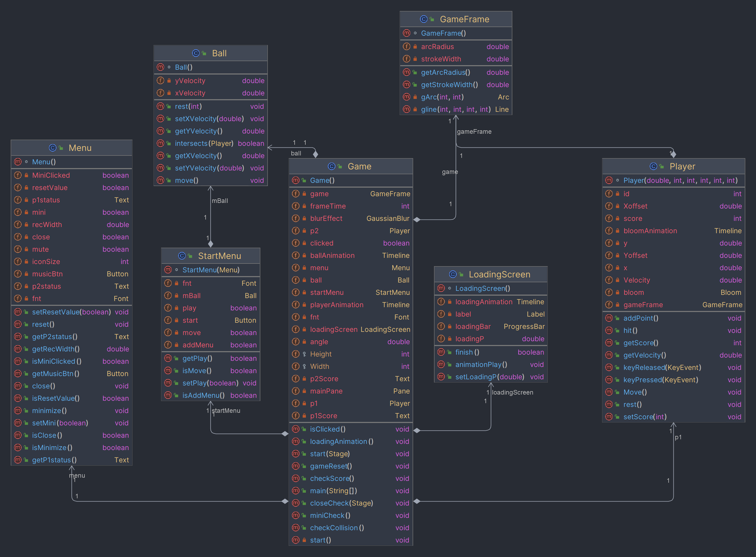Click the method icon beside addPoint() in Player
The height and width of the screenshot is (557, 756).
click(609, 318)
